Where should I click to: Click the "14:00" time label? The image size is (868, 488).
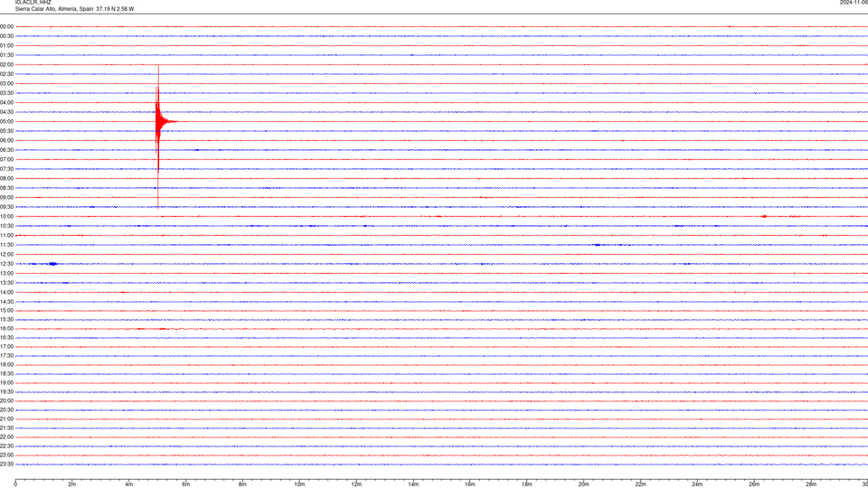(x=7, y=292)
